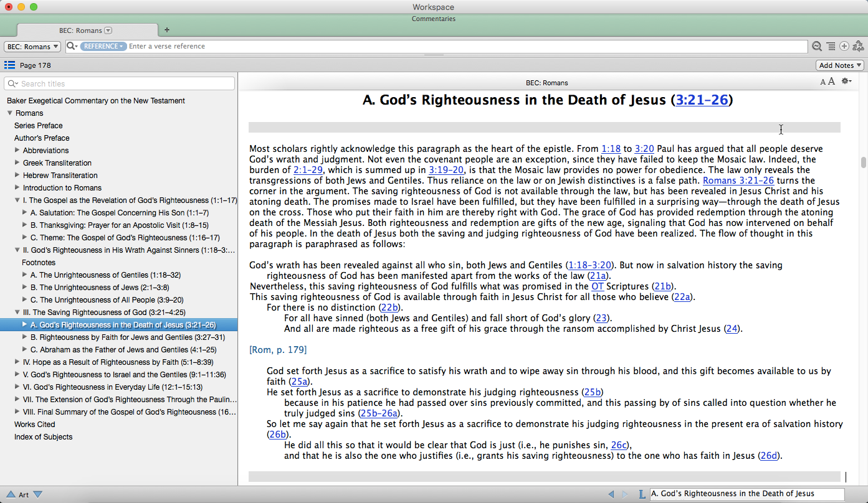
Task: Open the 3:20 verse link in first paragraph
Action: click(644, 149)
